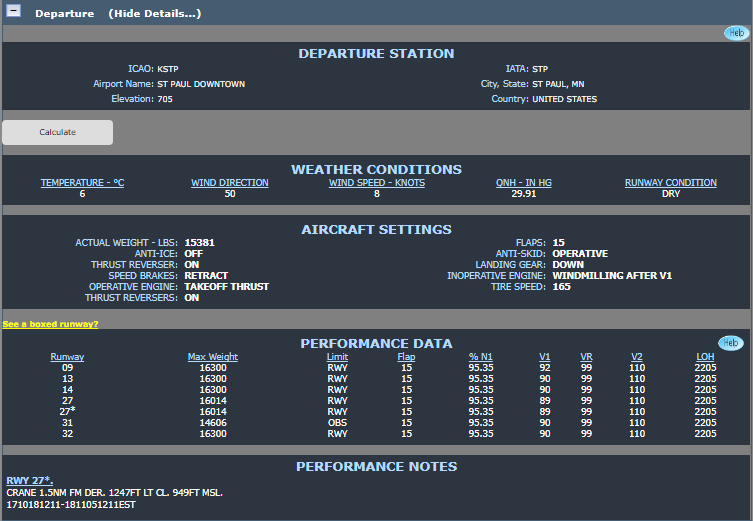The image size is (753, 521).
Task: Click the FLAPS value 15 in Aircraft Settings
Action: pos(559,242)
